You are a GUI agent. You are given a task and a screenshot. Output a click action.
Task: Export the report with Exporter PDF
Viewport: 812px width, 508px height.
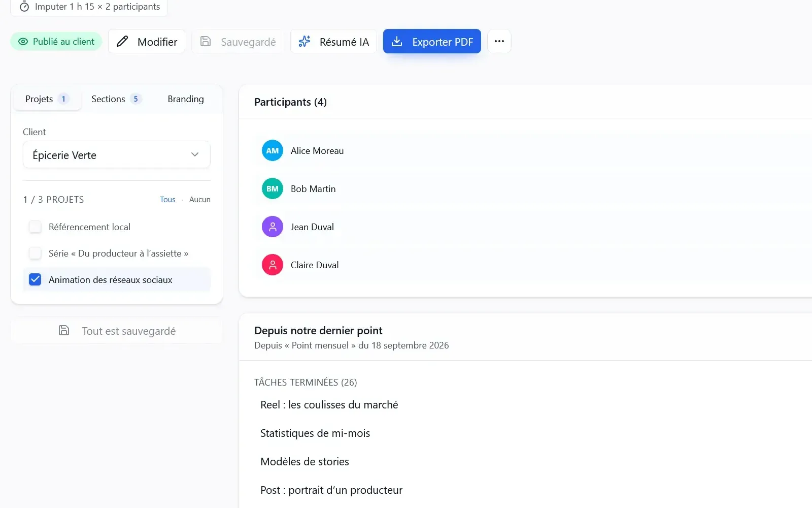(432, 42)
